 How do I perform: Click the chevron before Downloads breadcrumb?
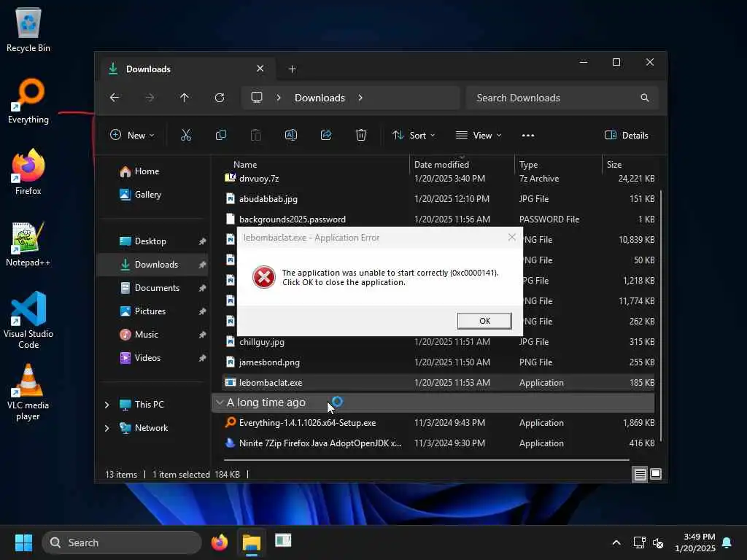(x=279, y=98)
